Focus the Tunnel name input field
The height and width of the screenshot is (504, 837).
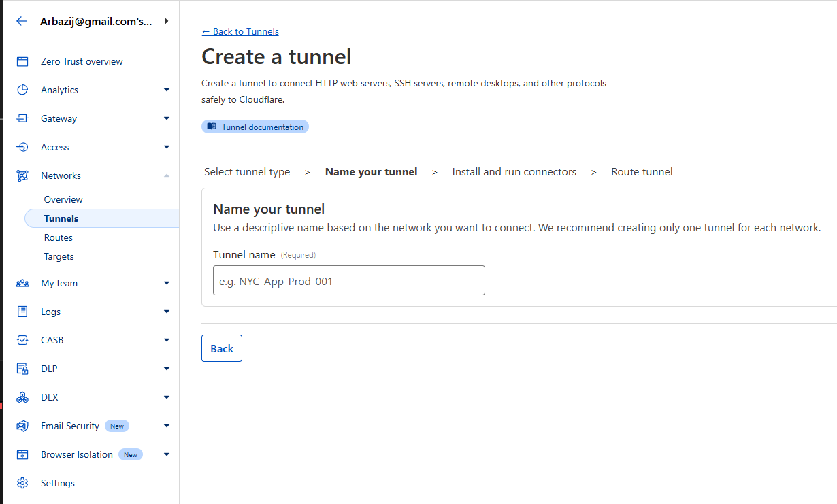348,280
